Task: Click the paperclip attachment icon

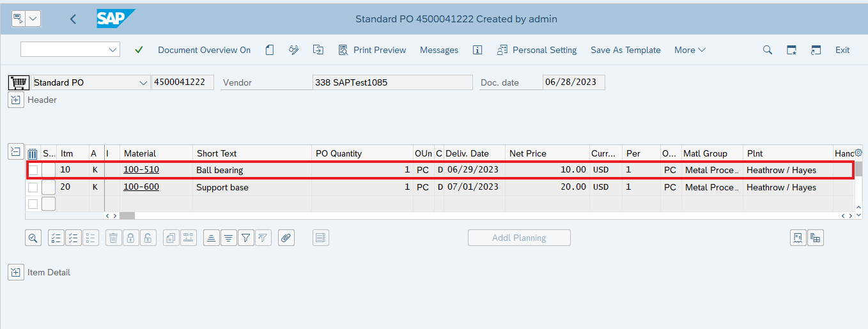Action: (x=286, y=238)
